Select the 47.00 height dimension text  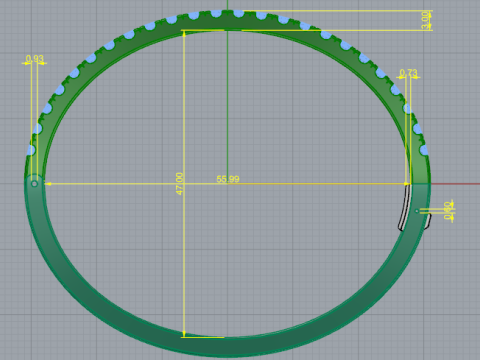[x=179, y=184]
